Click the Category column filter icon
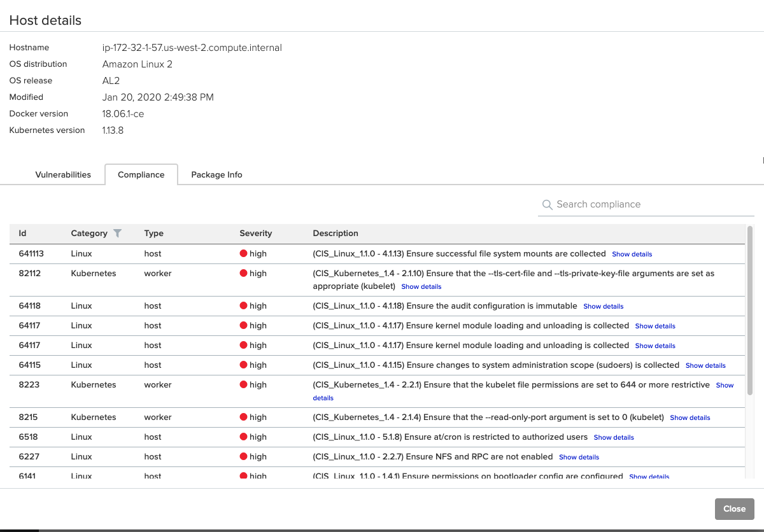Viewport: 764px width, 532px height. click(x=117, y=234)
